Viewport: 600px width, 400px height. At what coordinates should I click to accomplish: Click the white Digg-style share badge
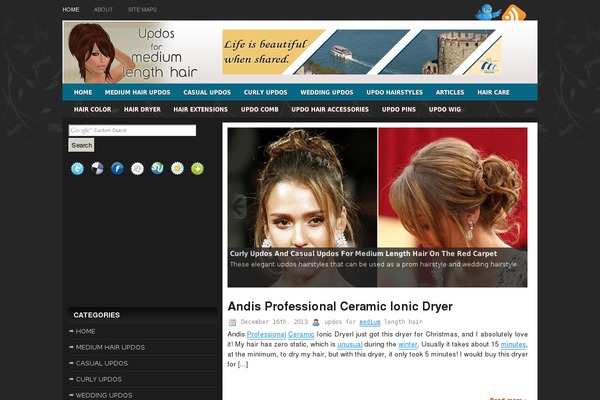tap(137, 168)
